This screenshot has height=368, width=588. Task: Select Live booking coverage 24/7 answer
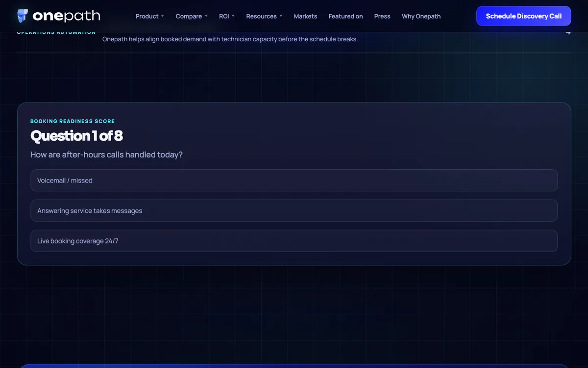pyautogui.click(x=294, y=241)
